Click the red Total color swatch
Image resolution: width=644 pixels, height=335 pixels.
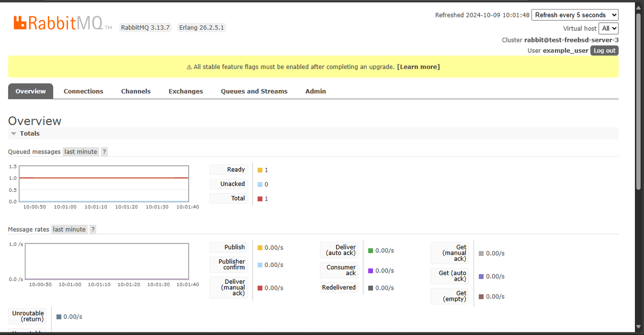click(260, 199)
